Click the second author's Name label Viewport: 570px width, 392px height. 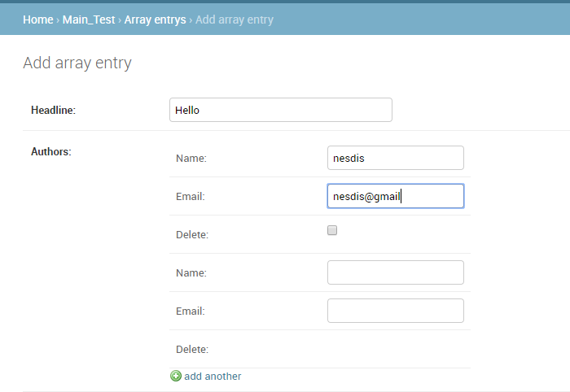(x=191, y=273)
